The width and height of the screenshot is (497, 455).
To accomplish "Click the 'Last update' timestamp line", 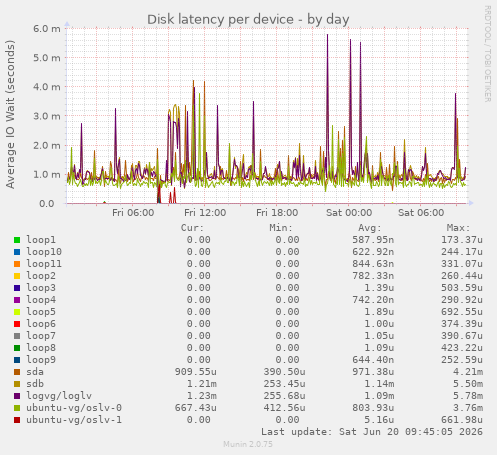I will pos(372,432).
